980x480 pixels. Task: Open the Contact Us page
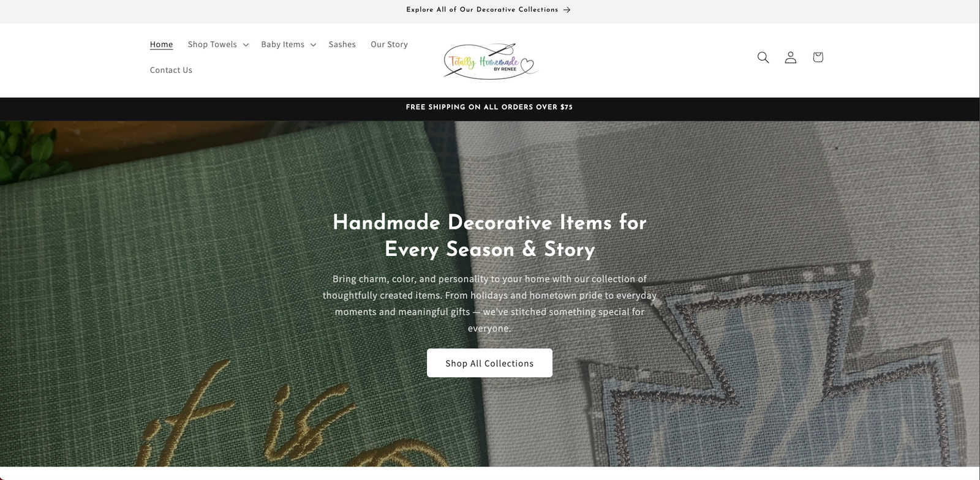coord(171,70)
